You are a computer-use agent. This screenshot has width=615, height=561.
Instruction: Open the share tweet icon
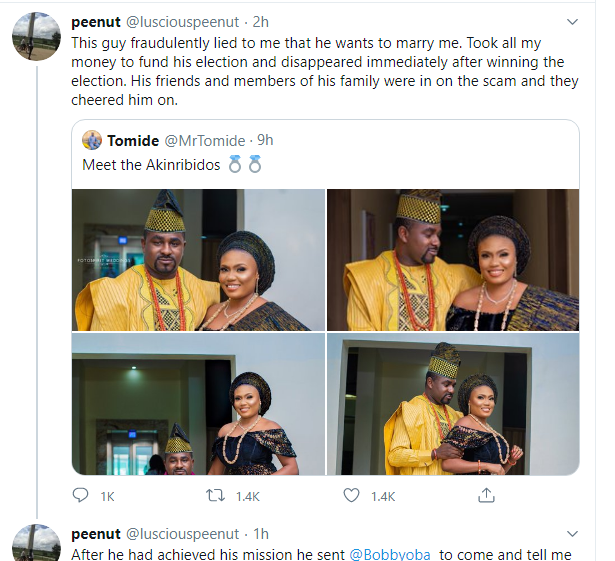pos(486,495)
